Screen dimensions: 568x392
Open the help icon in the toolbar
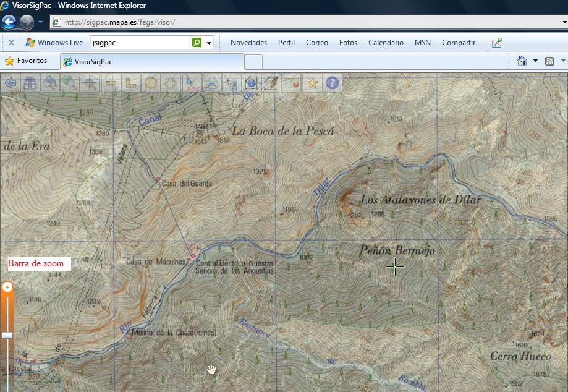coord(332,82)
